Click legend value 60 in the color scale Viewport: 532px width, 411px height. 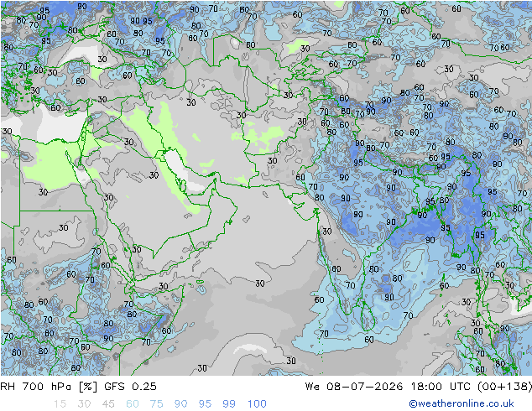coord(133,403)
